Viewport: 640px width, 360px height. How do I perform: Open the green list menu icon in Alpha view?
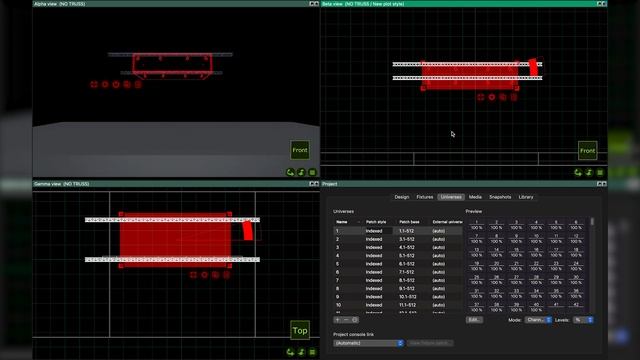click(312, 172)
